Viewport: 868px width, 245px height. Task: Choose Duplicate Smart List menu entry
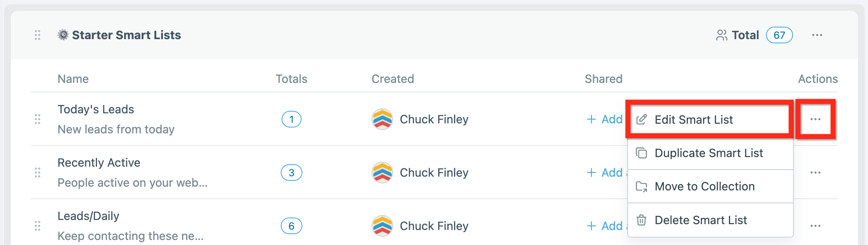click(711, 153)
